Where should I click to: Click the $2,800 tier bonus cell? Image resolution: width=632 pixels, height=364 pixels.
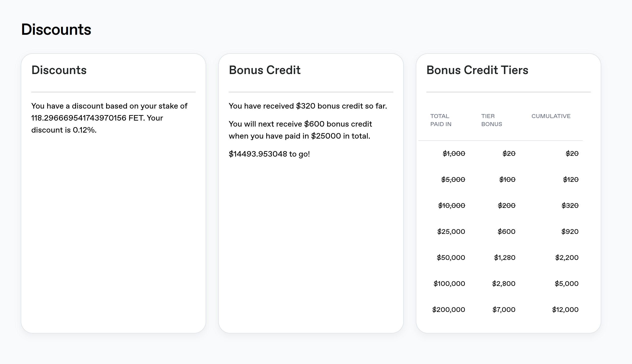[x=503, y=283]
